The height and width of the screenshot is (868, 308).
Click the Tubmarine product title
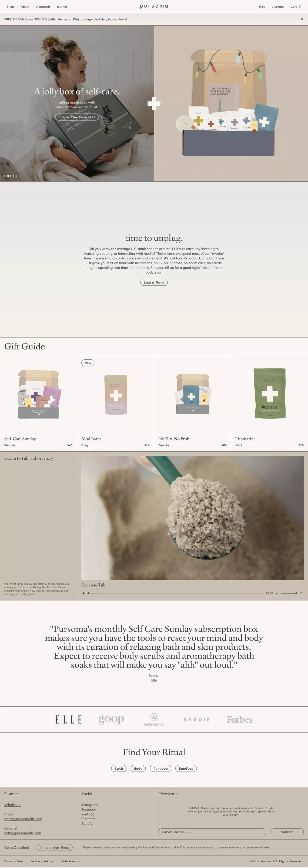245,439
